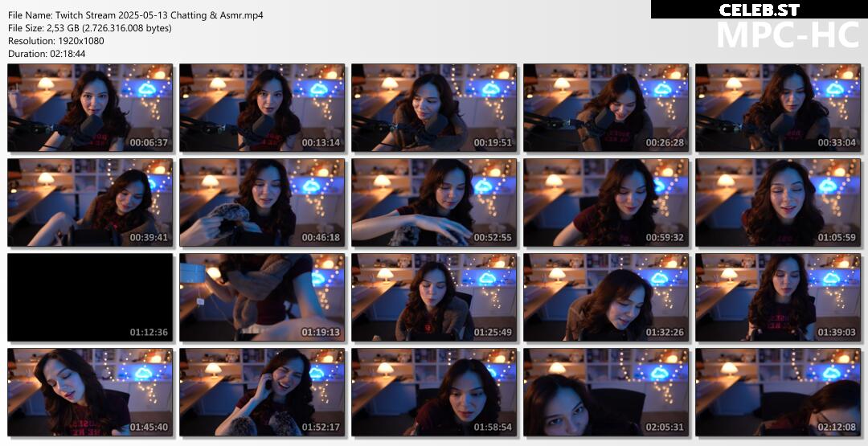Open the thumbnail timestamped 00:59:32
Viewport: 868px width, 446px height.
click(606, 203)
